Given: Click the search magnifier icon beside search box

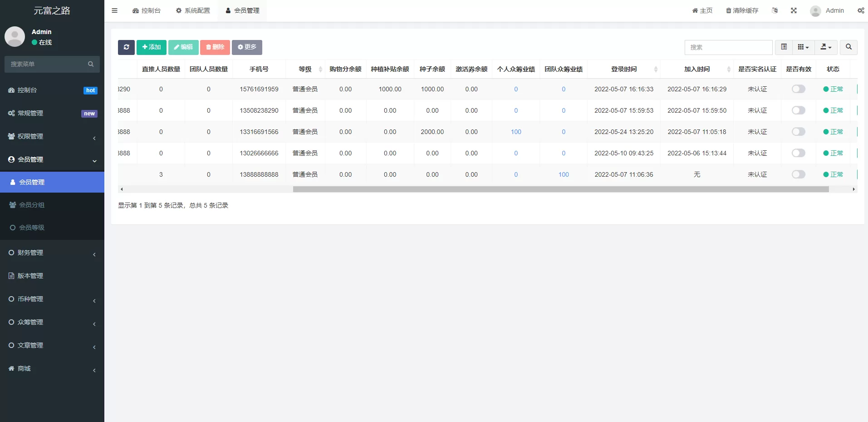Looking at the screenshot, I should coord(848,47).
